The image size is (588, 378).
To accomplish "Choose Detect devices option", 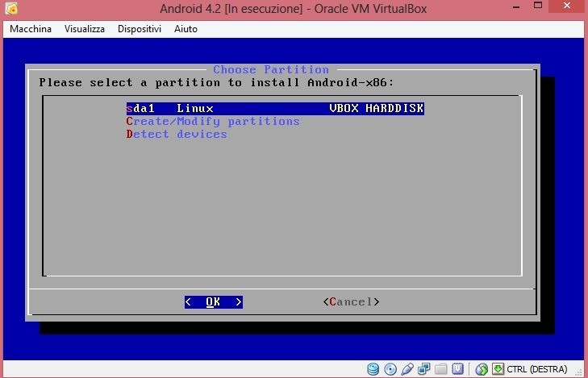I will click(x=177, y=134).
